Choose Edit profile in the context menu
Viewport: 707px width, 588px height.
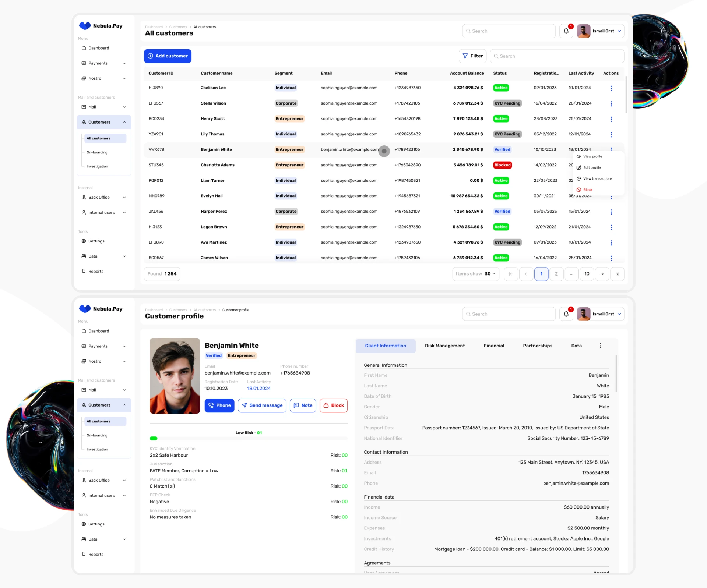(591, 168)
